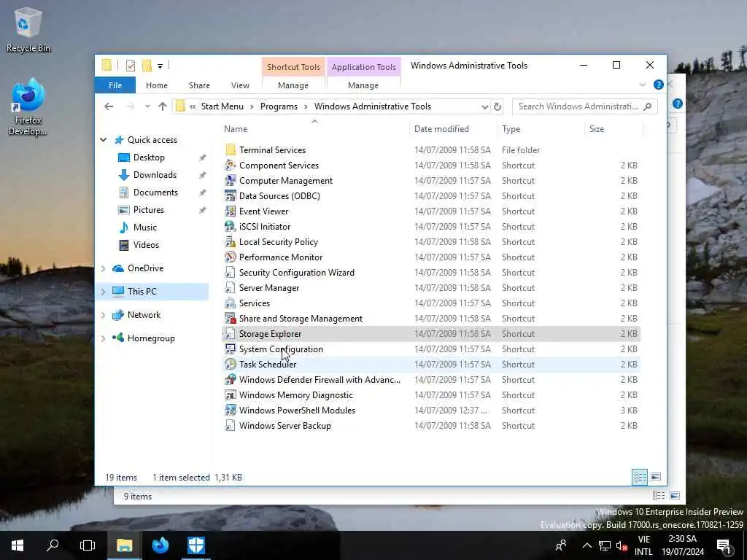
Task: Select Documents in Quick access
Action: 155,192
